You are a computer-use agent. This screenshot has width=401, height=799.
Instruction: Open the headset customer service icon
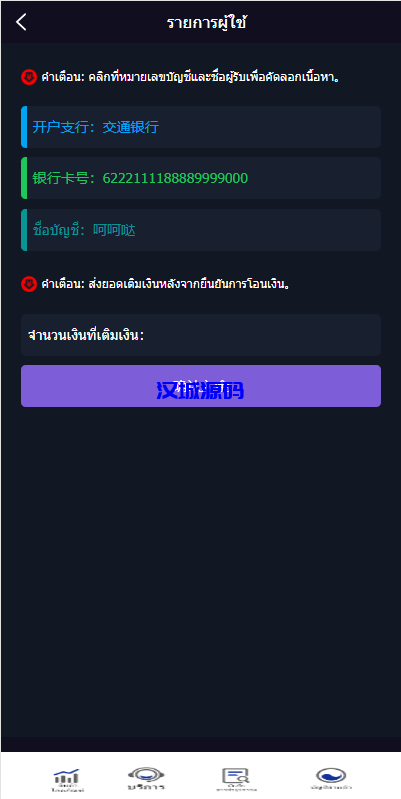(x=146, y=775)
